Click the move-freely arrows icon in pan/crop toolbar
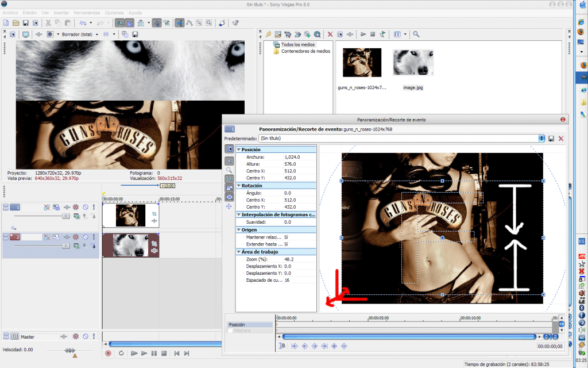This screenshot has width=588, height=368. (x=229, y=206)
